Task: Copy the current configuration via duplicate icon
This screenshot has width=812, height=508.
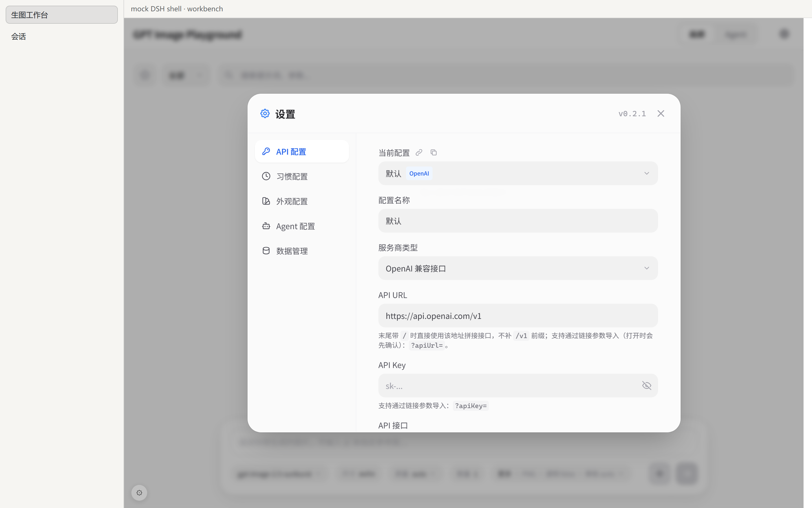Action: click(x=434, y=152)
